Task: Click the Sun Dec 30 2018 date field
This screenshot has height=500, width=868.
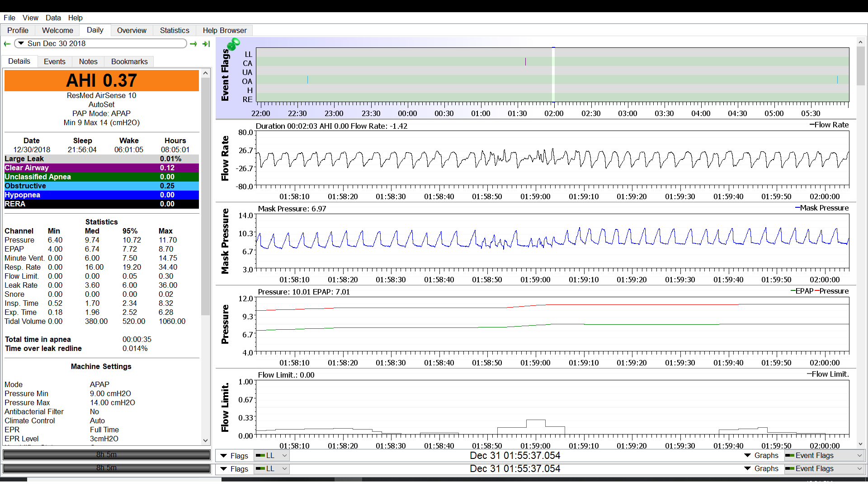Action: coord(101,43)
